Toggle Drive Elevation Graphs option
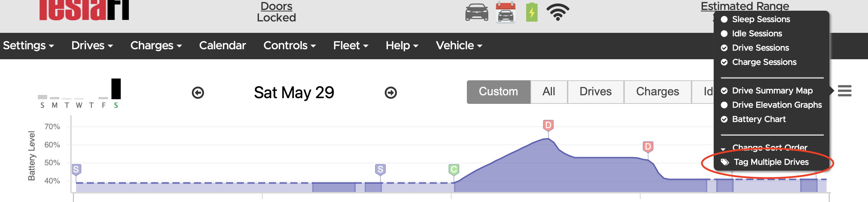 coord(777,105)
